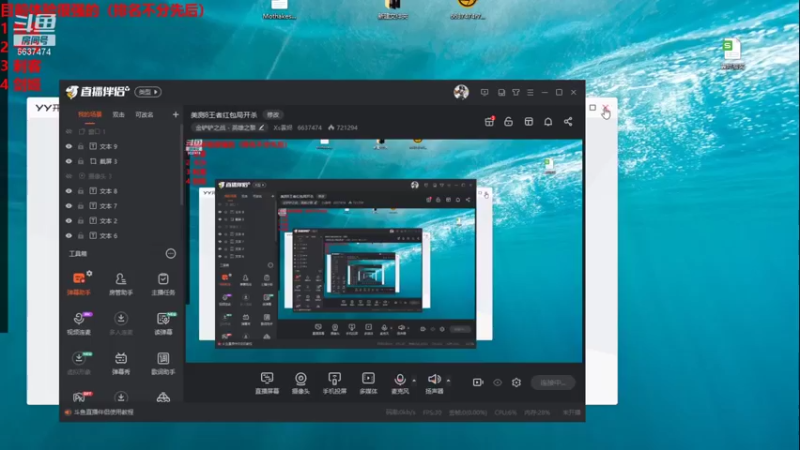This screenshot has height=450, width=800.
Task: Click the gear badge on 弹幕助手
Action: coord(89,273)
